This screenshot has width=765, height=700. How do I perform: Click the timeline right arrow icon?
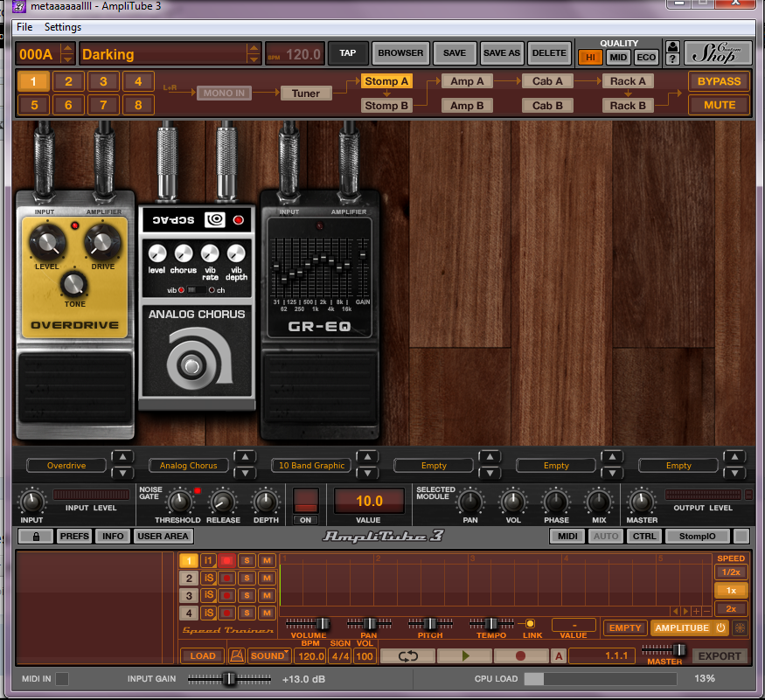[686, 611]
